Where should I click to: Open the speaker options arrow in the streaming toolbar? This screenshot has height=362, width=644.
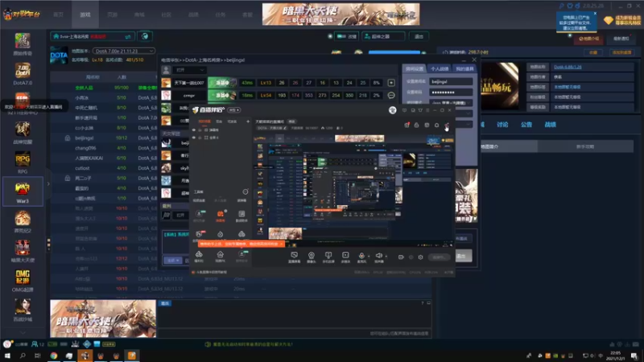point(386,257)
